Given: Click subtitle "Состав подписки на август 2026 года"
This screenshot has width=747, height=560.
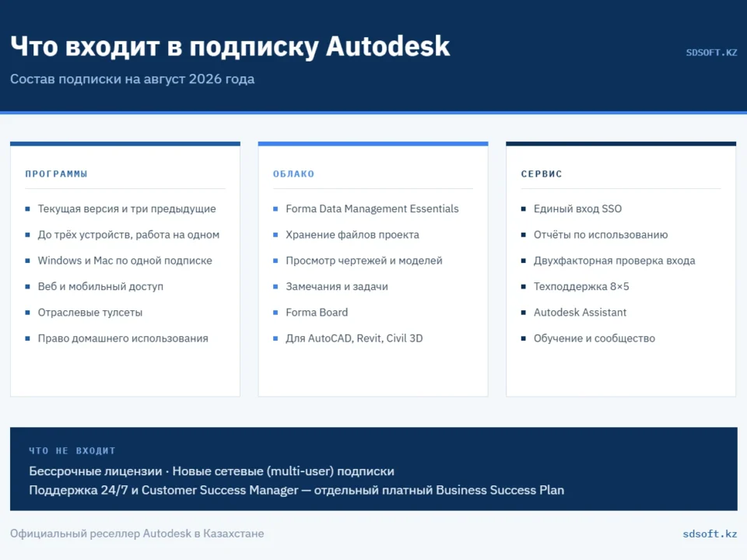Looking at the screenshot, I should pos(132,79).
